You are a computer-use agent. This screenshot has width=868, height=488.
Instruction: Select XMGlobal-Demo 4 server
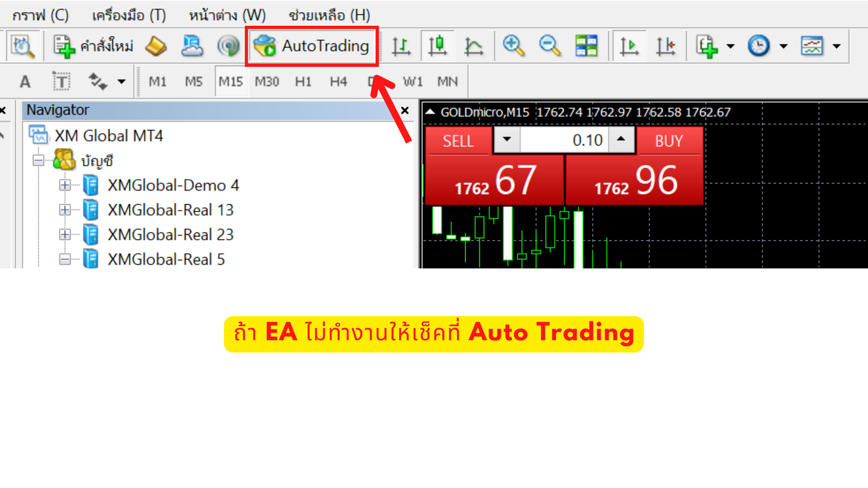point(173,185)
